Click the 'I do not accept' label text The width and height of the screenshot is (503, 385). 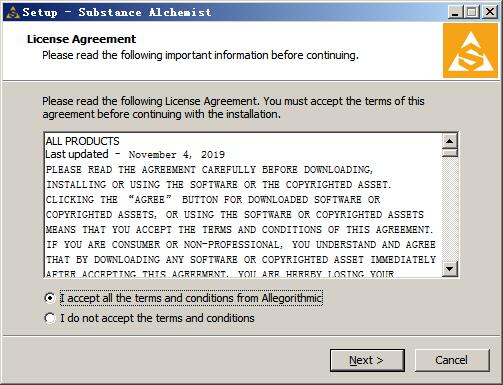pyautogui.click(x=157, y=318)
